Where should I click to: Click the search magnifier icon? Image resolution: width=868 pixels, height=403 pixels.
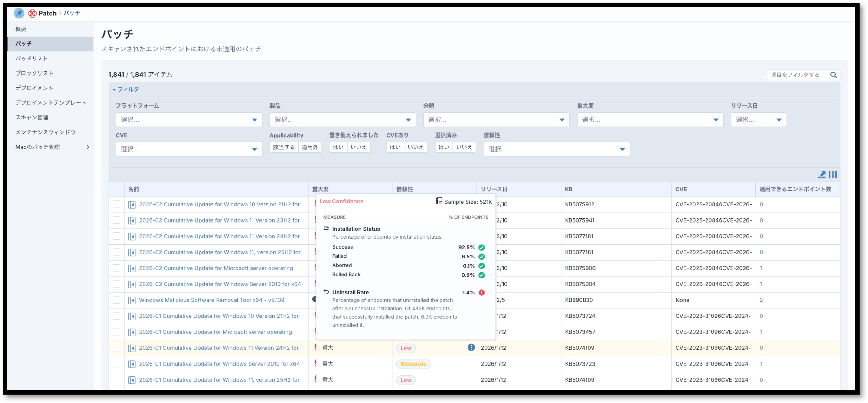click(x=833, y=75)
